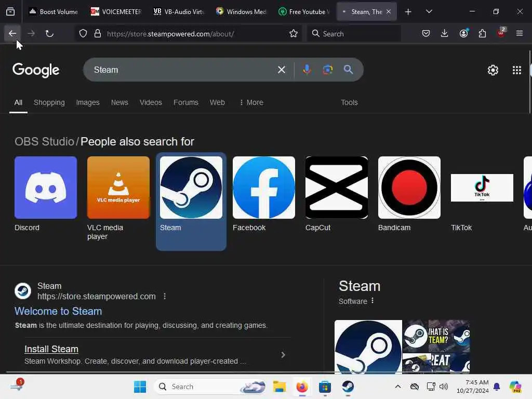532x399 pixels.
Task: Open the tracking protection shield icon
Action: (x=83, y=34)
